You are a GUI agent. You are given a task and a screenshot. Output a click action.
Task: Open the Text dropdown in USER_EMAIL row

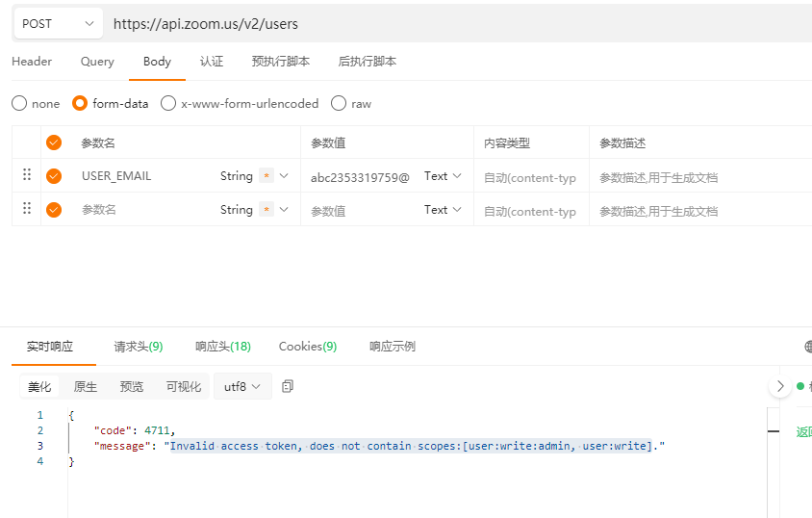(x=443, y=176)
